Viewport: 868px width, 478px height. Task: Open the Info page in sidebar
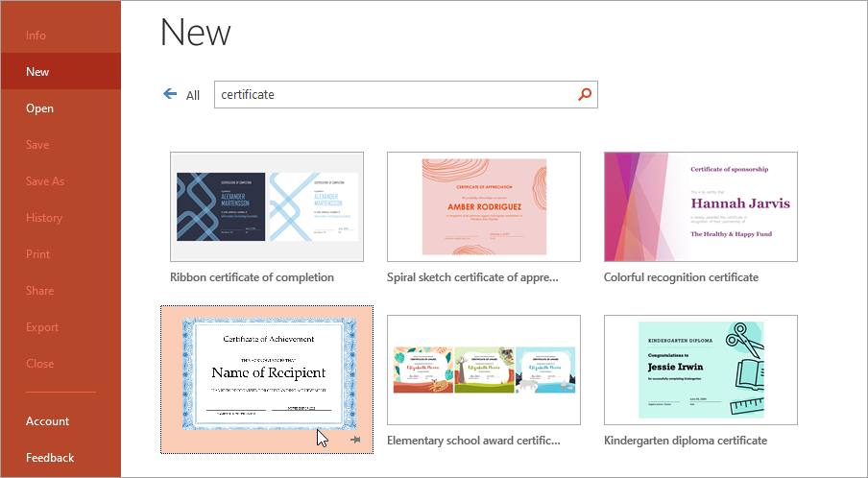point(36,36)
